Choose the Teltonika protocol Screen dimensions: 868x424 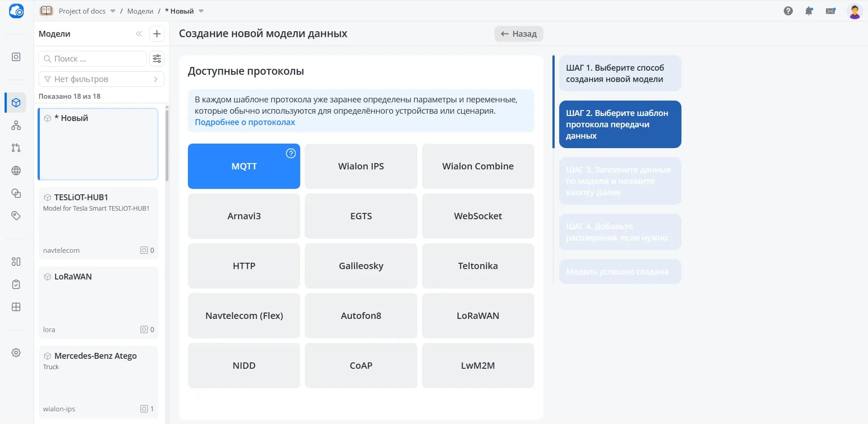(x=478, y=266)
